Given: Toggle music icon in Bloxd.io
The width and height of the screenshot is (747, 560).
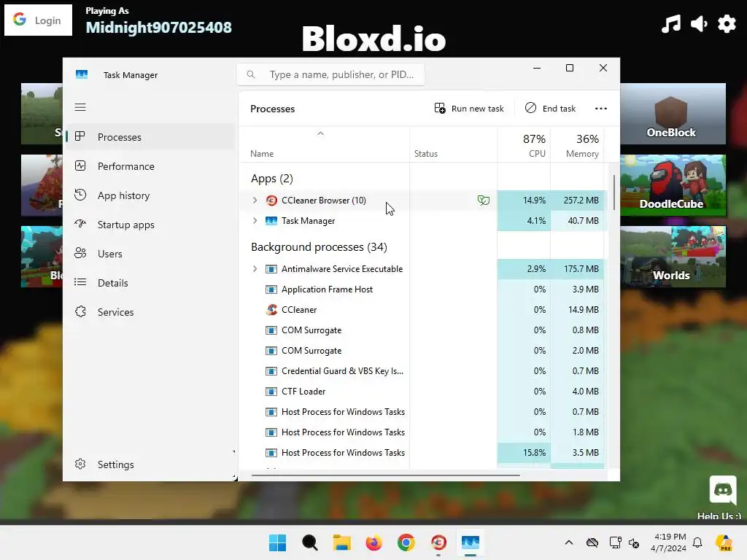Looking at the screenshot, I should click(x=671, y=23).
